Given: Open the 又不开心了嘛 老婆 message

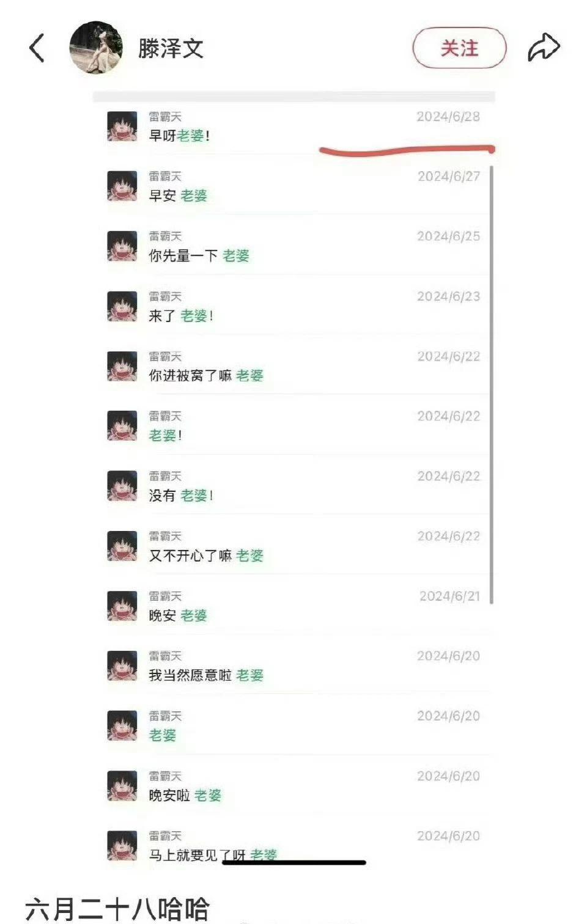Looking at the screenshot, I should [293, 546].
